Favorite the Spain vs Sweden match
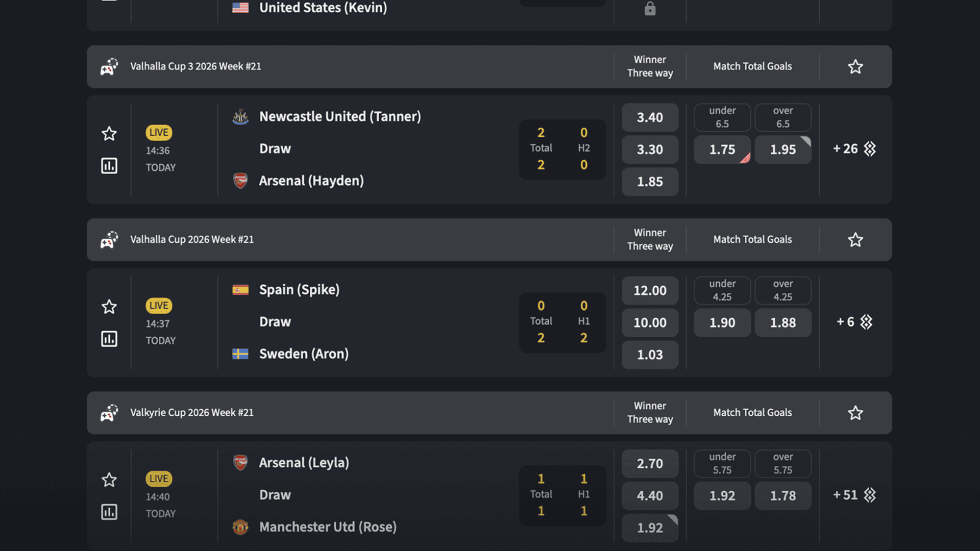 click(x=109, y=307)
